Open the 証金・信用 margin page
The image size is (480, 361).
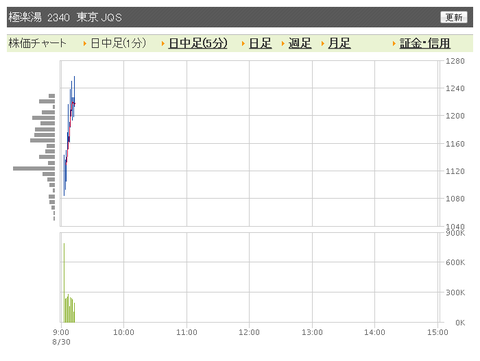tap(425, 43)
